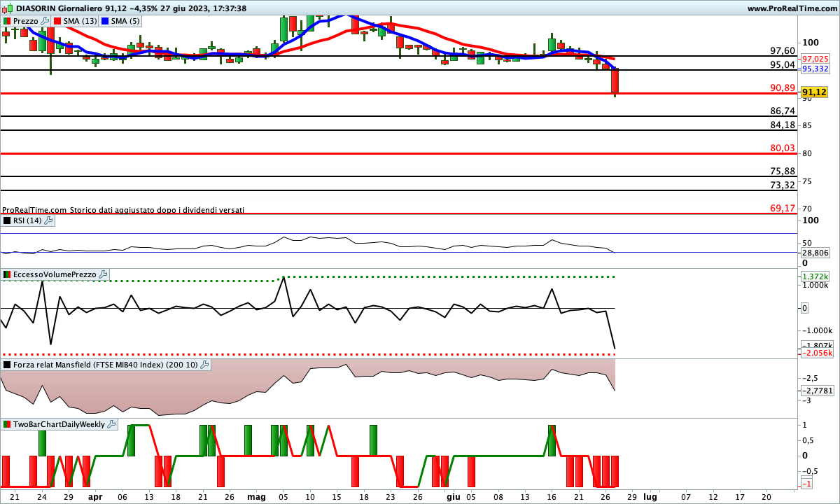Viewport: 840px width, 504px height.
Task: Open RSI (14) settings wrench
Action: pos(48,220)
